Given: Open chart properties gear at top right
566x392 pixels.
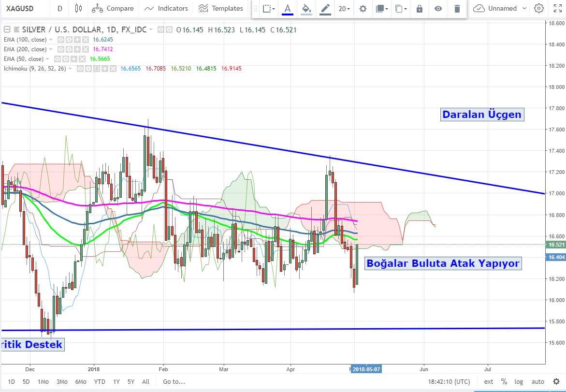Looking at the screenshot, I should (x=539, y=8).
